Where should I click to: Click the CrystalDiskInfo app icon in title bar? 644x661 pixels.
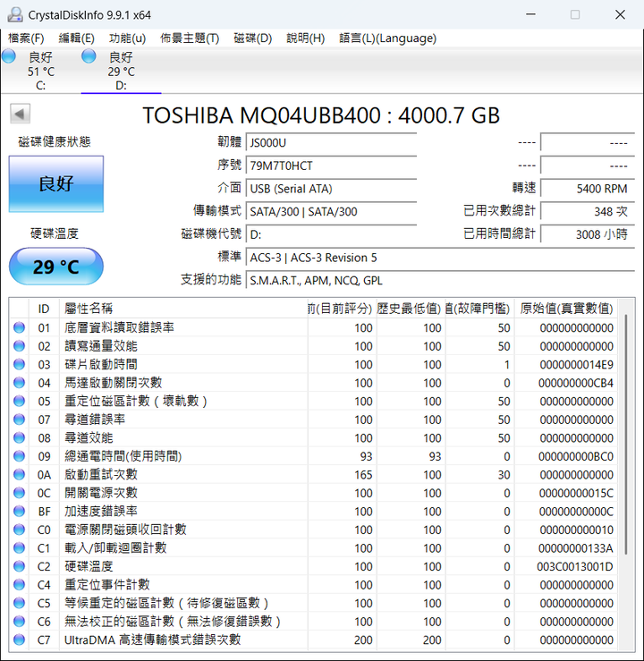[15, 14]
